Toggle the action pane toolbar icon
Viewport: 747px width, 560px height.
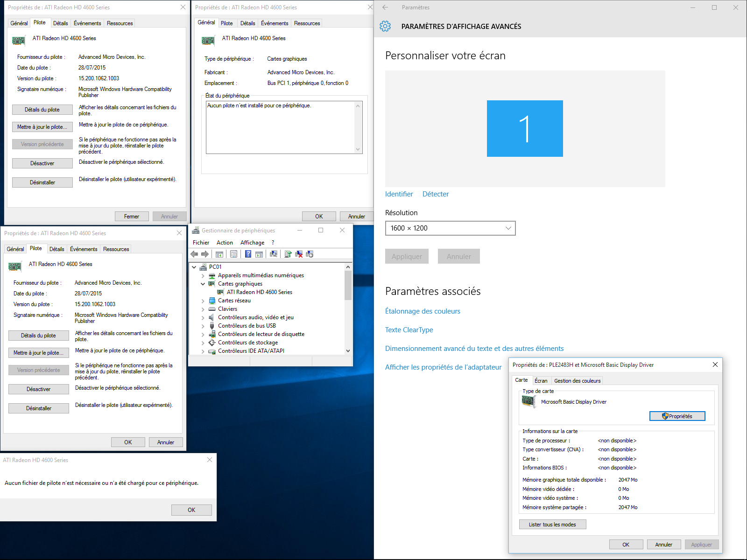(x=259, y=254)
